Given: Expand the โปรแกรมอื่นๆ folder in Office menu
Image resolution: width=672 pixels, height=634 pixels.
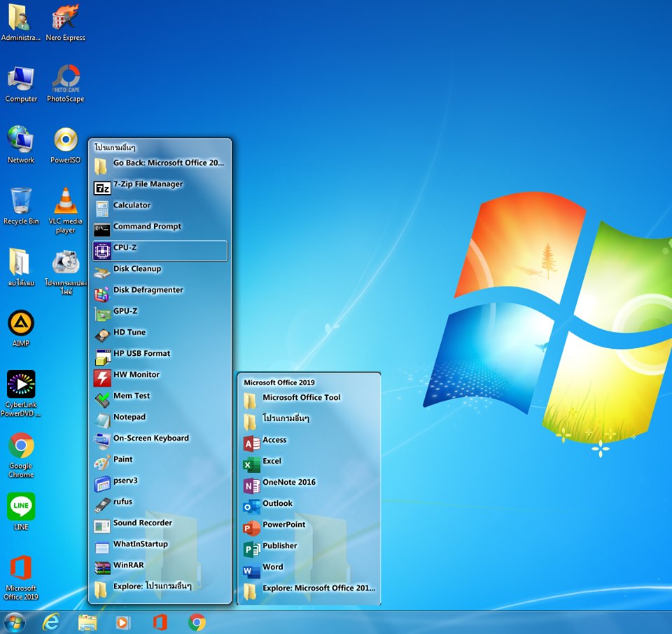Looking at the screenshot, I should click(x=309, y=422).
